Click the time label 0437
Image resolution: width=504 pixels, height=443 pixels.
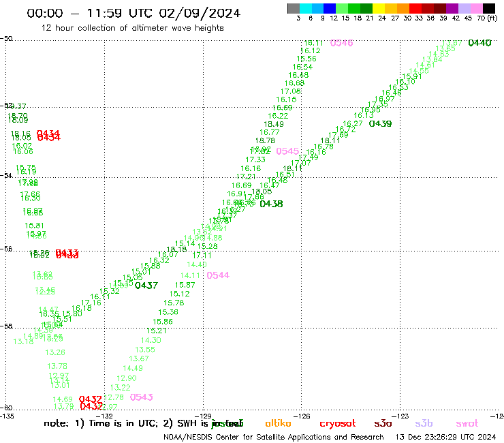146,286
